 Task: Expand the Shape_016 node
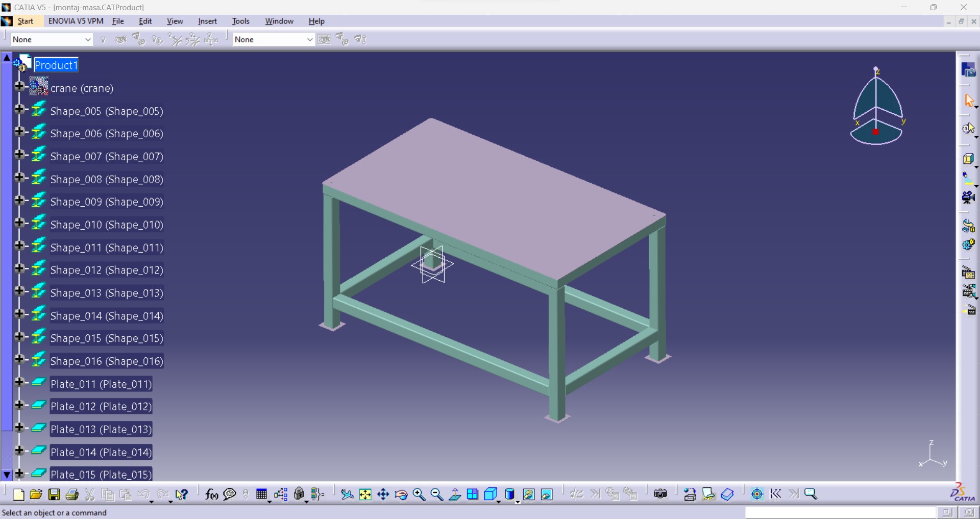pos(19,359)
